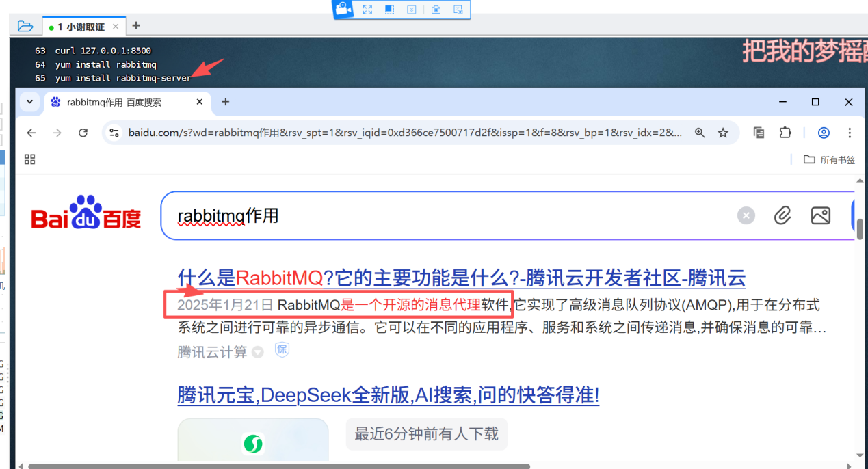The width and height of the screenshot is (868, 469).
Task: Click the horizontal scrollbar at the bottom
Action: [x=279, y=466]
